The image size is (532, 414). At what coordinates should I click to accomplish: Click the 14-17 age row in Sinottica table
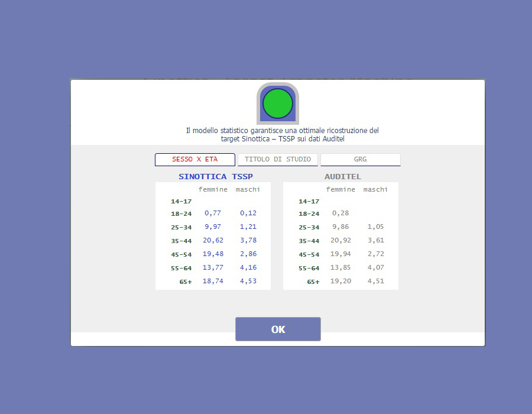tap(181, 201)
